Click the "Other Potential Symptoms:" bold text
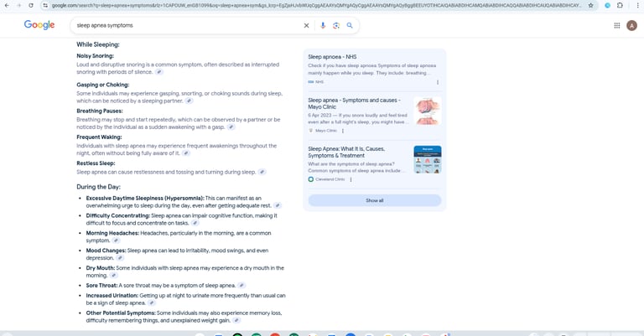This screenshot has width=644, height=336. click(x=121, y=313)
